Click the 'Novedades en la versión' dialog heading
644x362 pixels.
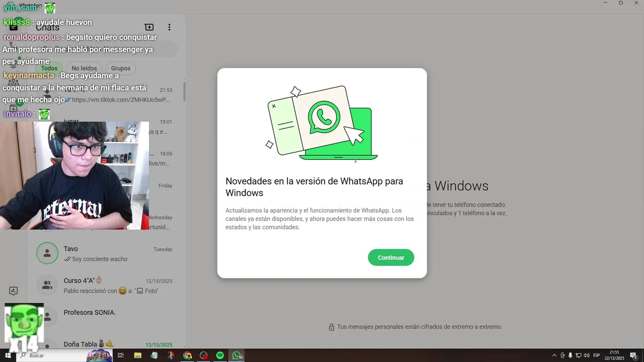coord(314,187)
